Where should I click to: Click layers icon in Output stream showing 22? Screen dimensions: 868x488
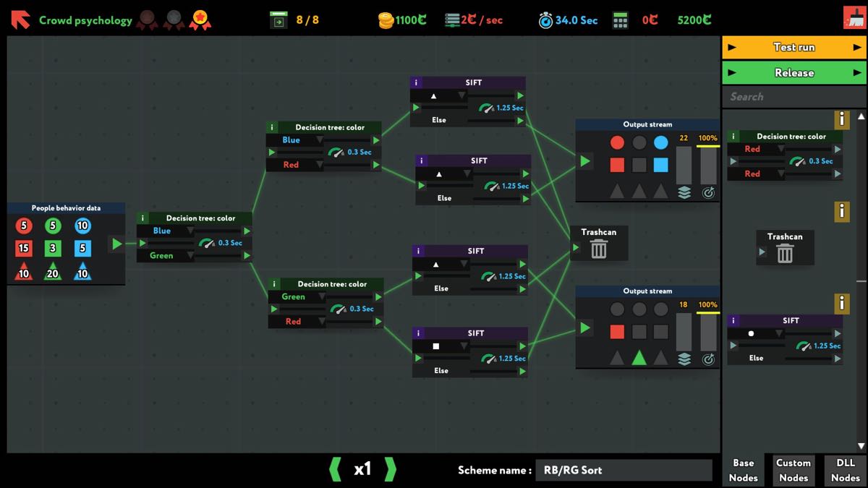click(x=684, y=192)
